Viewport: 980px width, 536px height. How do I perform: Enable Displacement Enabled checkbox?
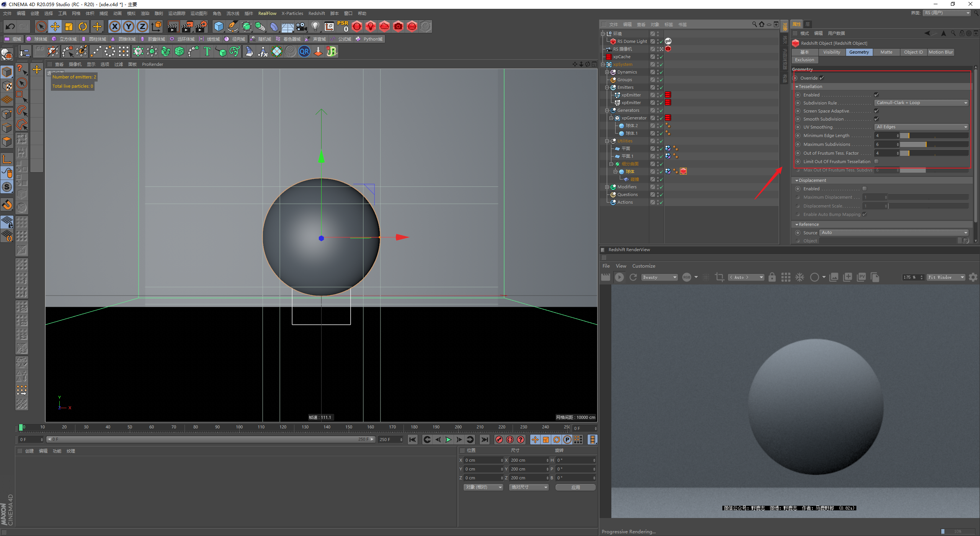(x=864, y=189)
